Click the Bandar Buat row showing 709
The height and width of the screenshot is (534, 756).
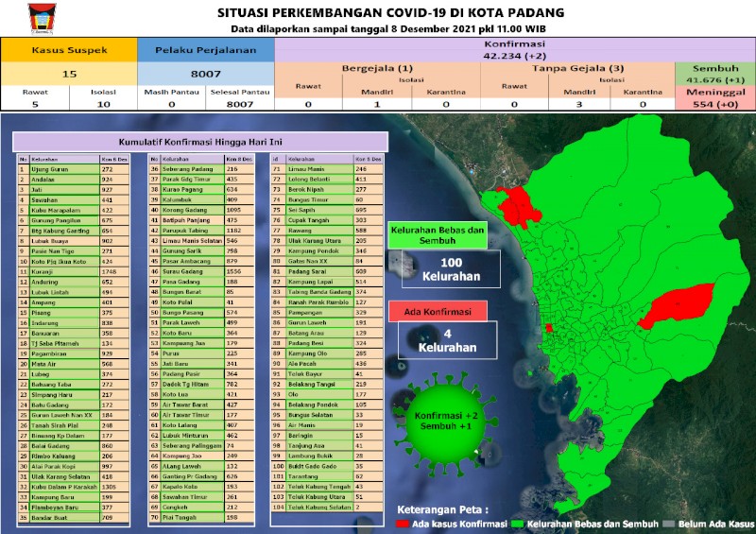coord(74,518)
